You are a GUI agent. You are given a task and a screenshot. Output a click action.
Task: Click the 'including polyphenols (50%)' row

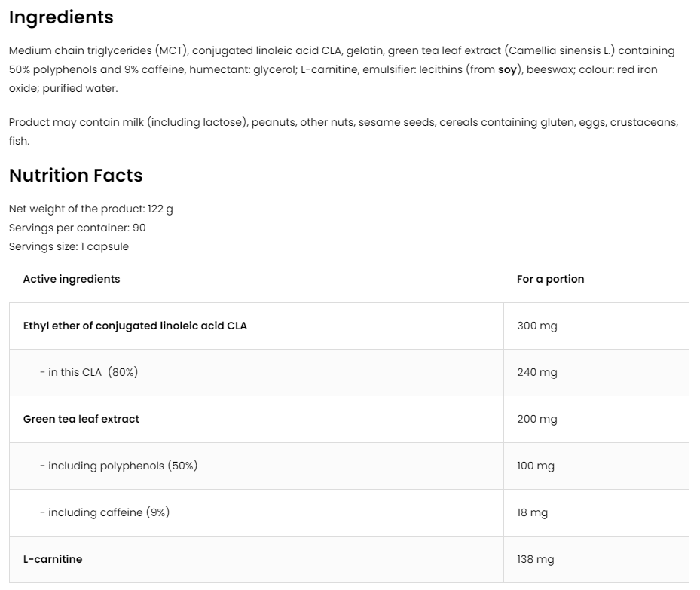(x=118, y=466)
